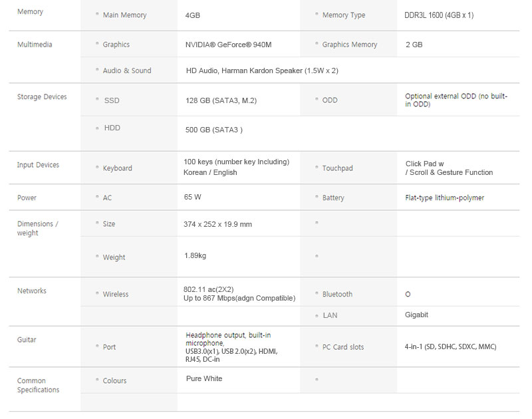Screen dimensions: 532x419
Task: Select the DDR3L 1600 memory type value
Action: 439,15
